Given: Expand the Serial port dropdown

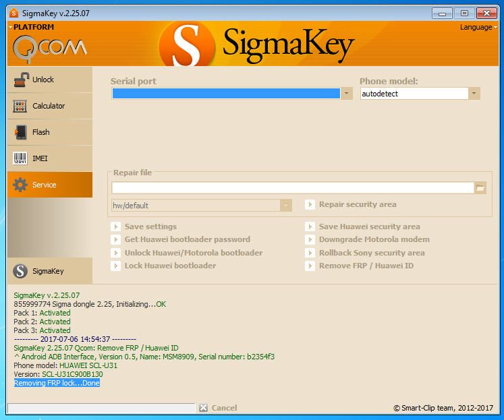Looking at the screenshot, I should coord(347,94).
